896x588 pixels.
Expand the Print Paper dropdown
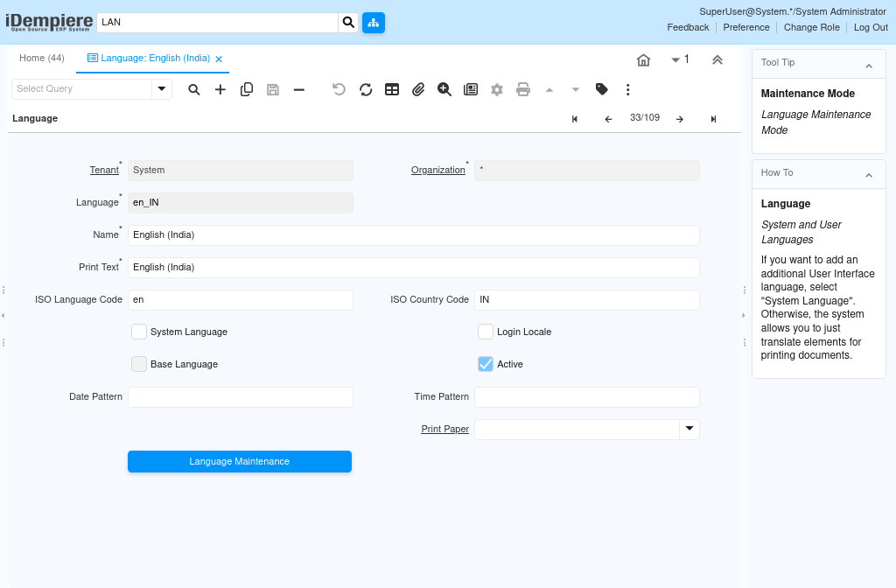click(689, 429)
